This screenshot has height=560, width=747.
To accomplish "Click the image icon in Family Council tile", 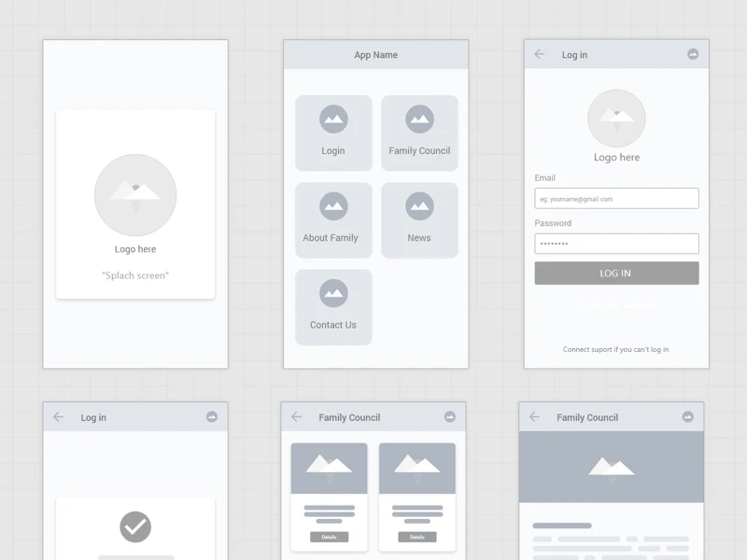I will tap(419, 119).
